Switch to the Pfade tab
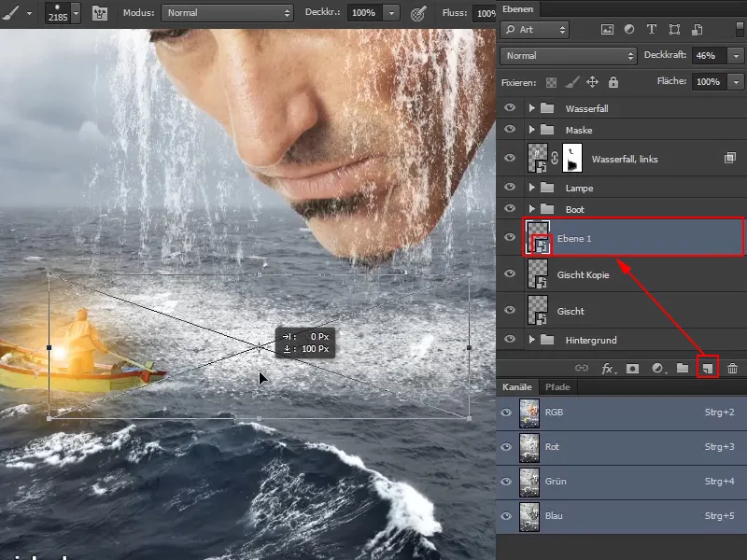The image size is (747, 560). 557,387
